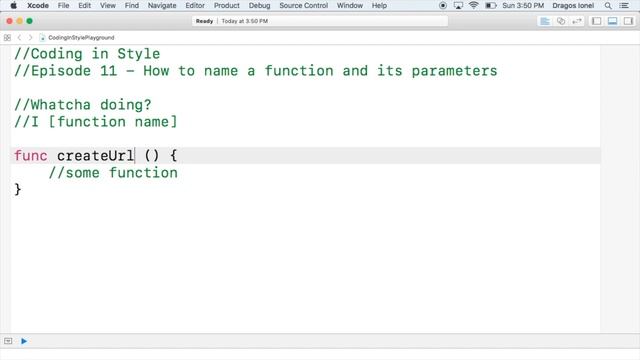Screen dimensions: 640x360
Task: Show or hide the debug console
Action: tap(8, 341)
